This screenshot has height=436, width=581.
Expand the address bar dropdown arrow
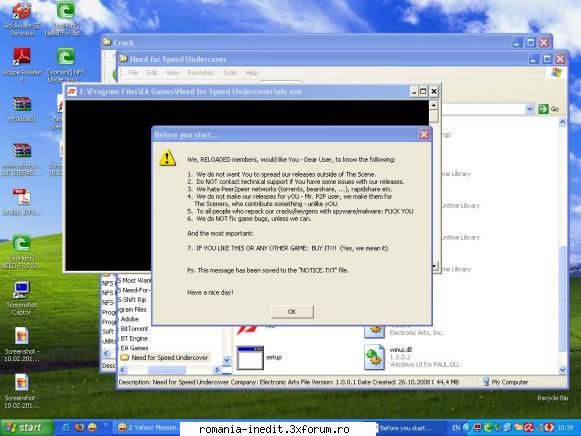pos(529,109)
